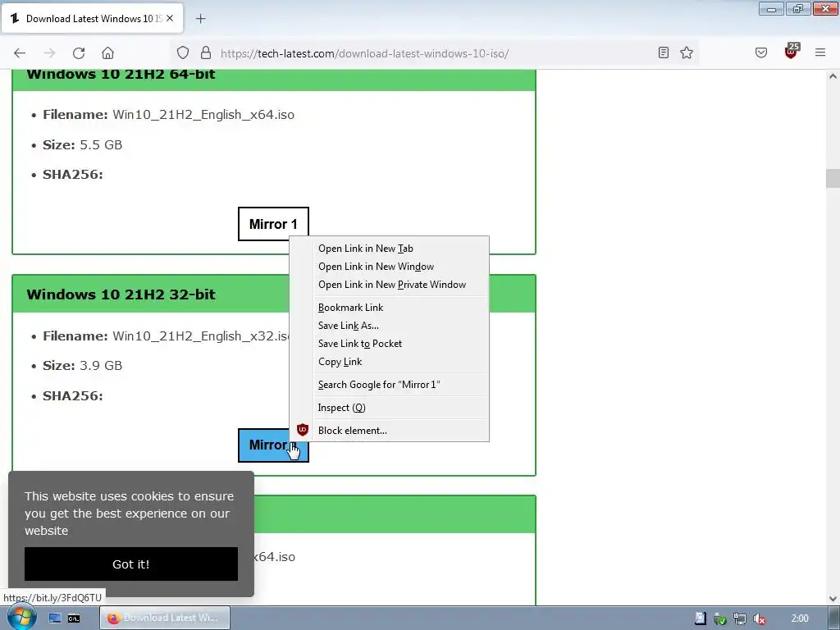Show site security padlock details
The height and width of the screenshot is (630, 840).
click(206, 52)
